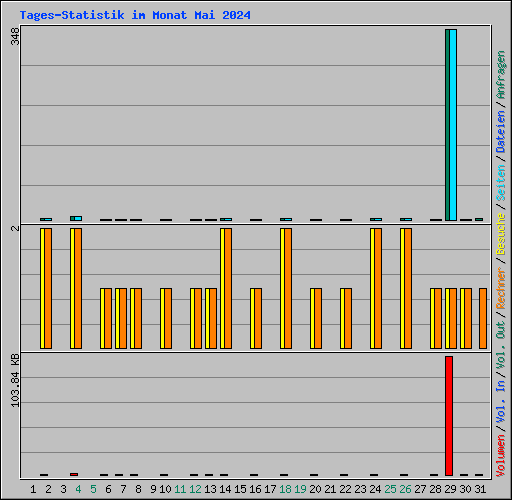
Task: Click day label '17' on the x-axis
Action: 270,489
